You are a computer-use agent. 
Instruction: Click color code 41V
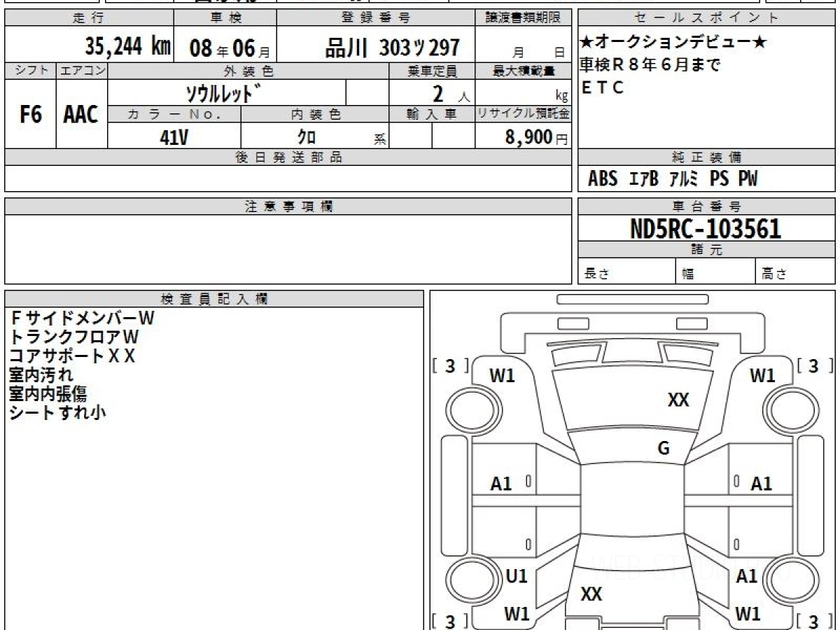(x=174, y=137)
